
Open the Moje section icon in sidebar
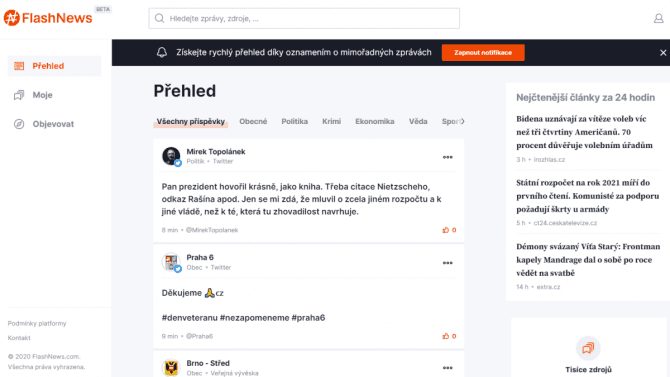[19, 95]
